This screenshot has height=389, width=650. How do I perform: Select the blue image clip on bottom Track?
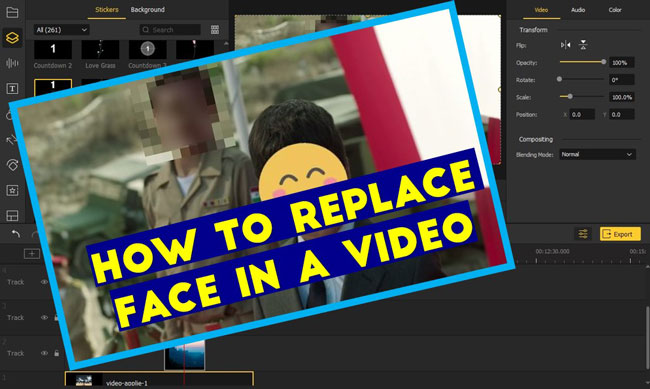185,355
